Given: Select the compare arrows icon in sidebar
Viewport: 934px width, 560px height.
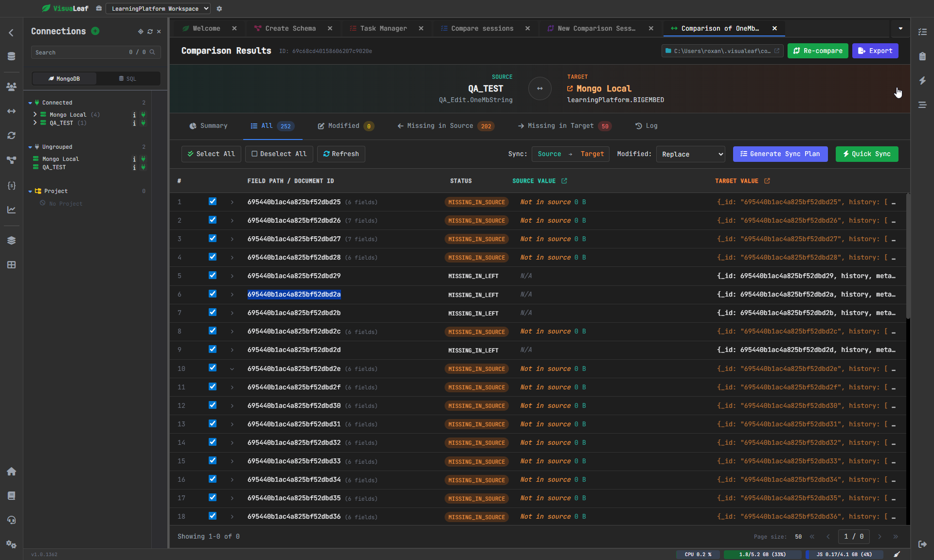Looking at the screenshot, I should tap(11, 111).
